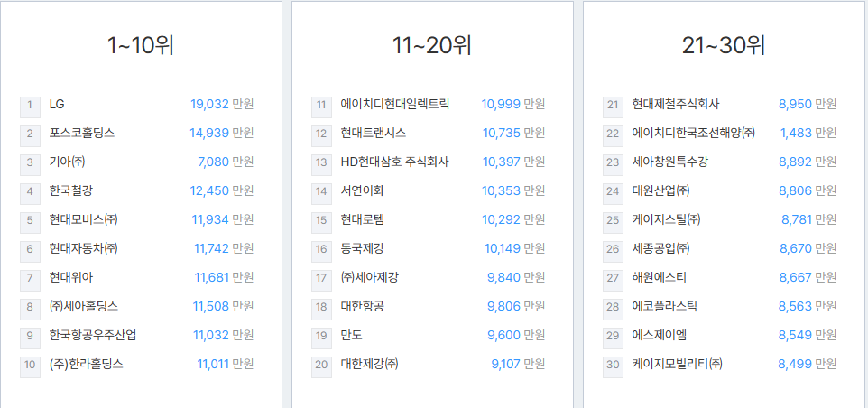Open 세아창원특수강 entry
The height and width of the screenshot is (408, 868).
pos(669,162)
